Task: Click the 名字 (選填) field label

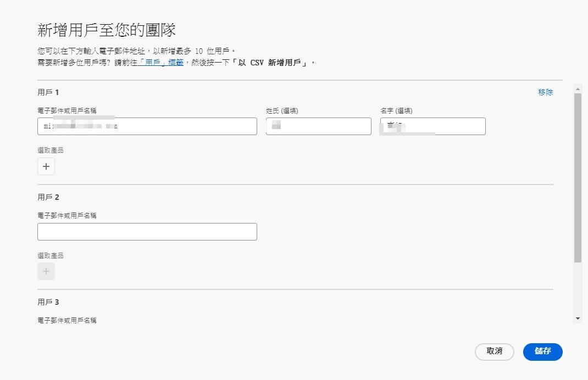Action: point(396,111)
